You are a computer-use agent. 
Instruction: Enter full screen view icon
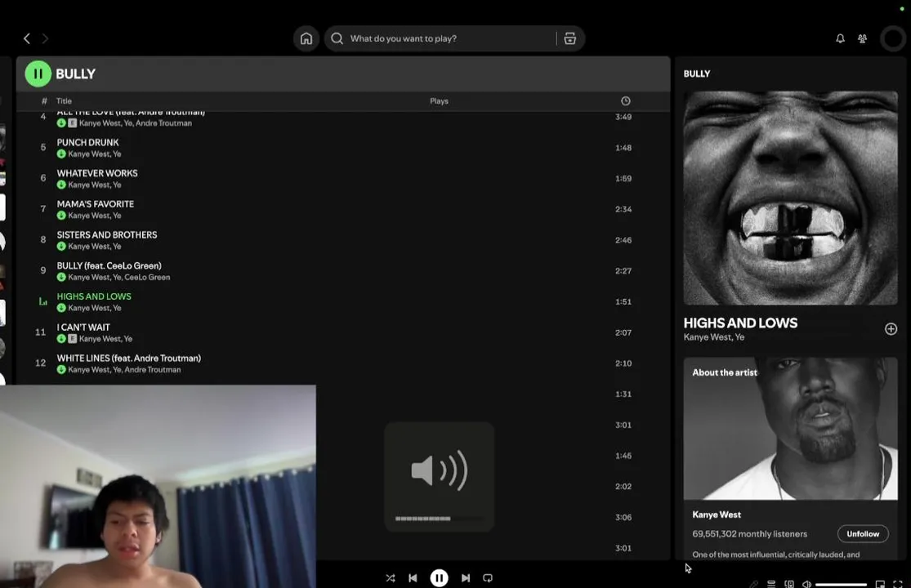point(898,584)
